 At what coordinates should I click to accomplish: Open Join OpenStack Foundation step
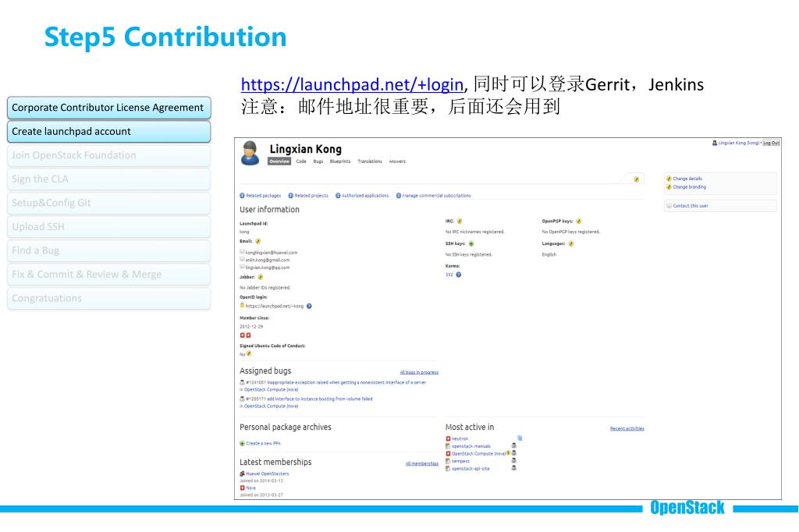108,155
